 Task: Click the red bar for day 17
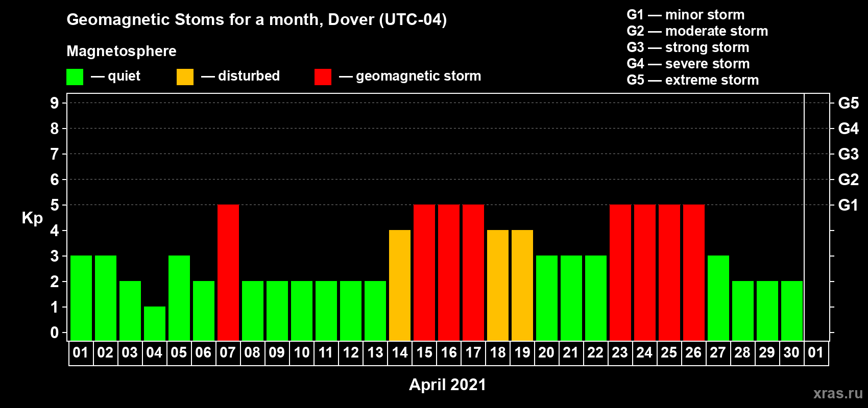click(473, 273)
